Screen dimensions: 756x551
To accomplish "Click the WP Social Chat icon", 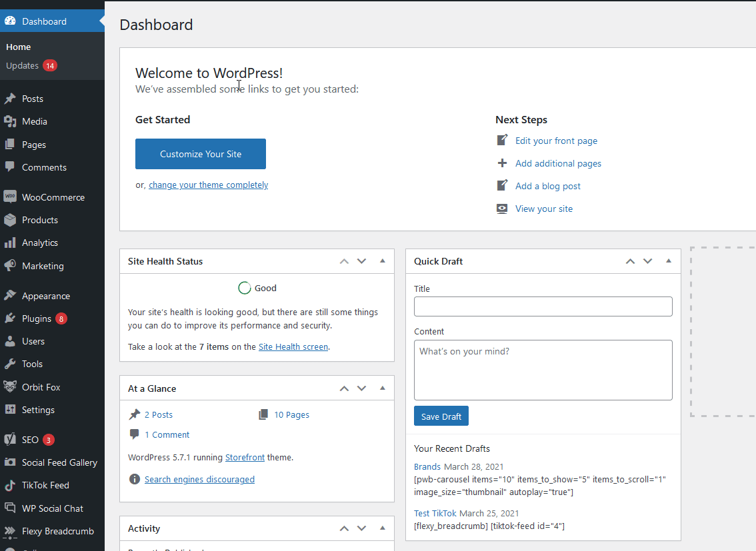I will click(x=10, y=508).
